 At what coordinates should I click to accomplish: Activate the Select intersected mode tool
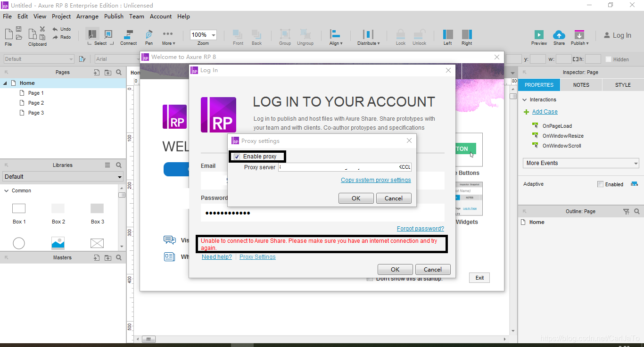(x=92, y=34)
